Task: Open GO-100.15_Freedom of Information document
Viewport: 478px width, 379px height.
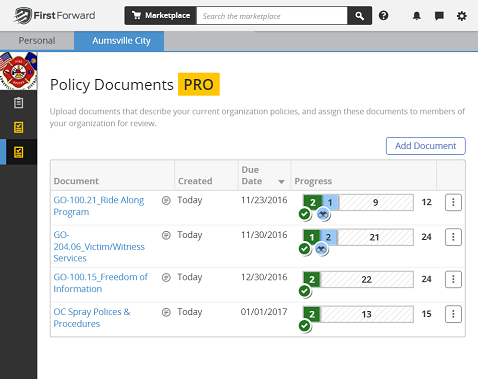Action: [x=100, y=283]
